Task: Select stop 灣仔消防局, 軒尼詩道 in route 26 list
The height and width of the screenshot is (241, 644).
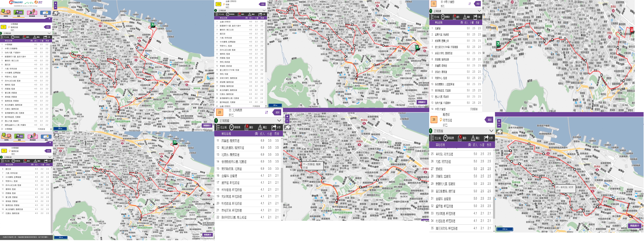Action: (461, 228)
